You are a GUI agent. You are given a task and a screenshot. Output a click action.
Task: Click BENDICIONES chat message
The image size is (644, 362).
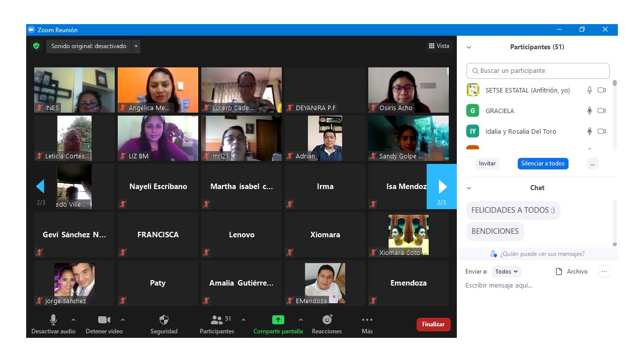[x=495, y=231]
